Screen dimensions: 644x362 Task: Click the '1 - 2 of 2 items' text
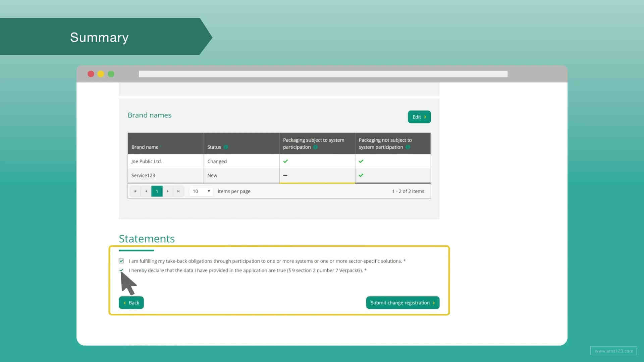pos(408,191)
